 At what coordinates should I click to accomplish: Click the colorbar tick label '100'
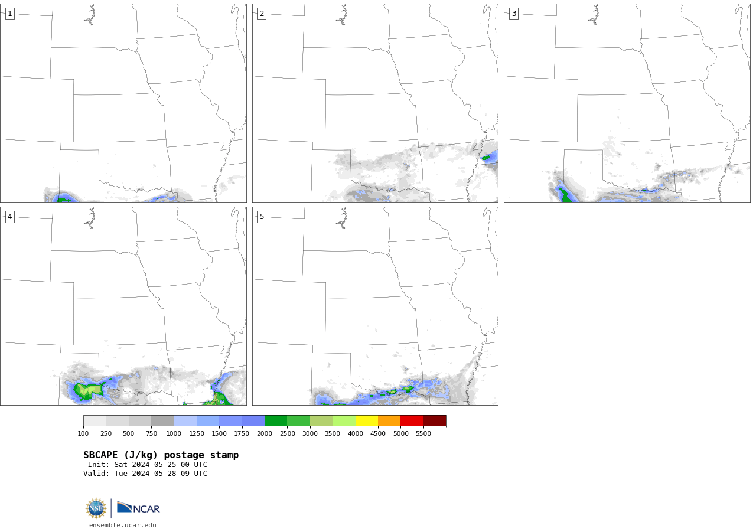[x=83, y=434]
